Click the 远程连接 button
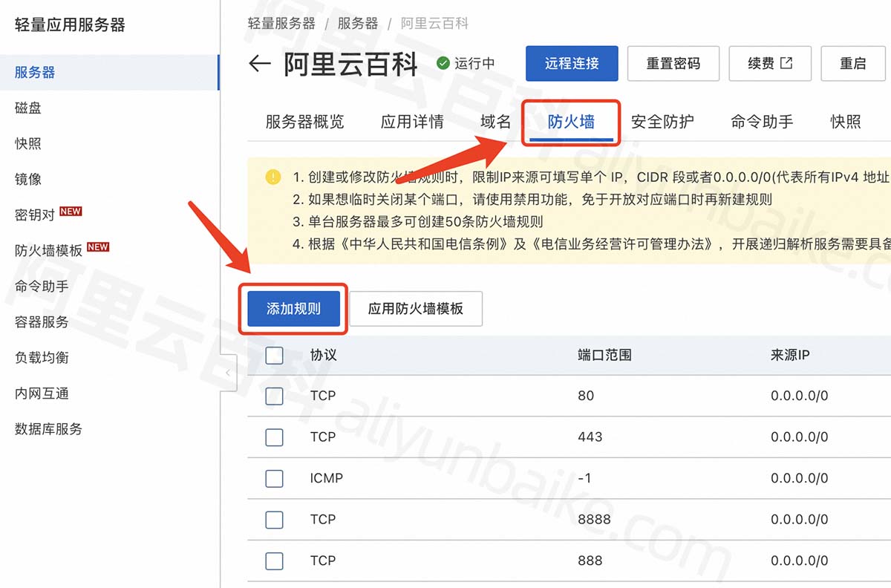The height and width of the screenshot is (588, 891). pos(572,64)
